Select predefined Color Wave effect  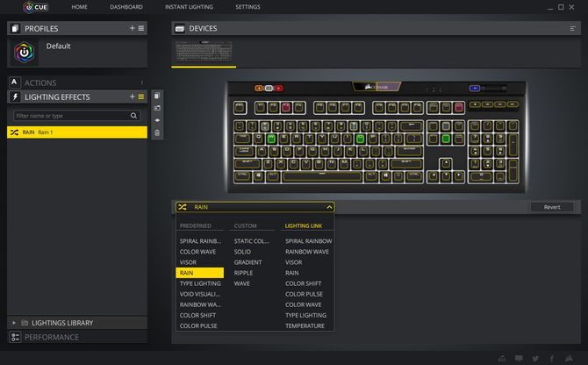coord(200,252)
